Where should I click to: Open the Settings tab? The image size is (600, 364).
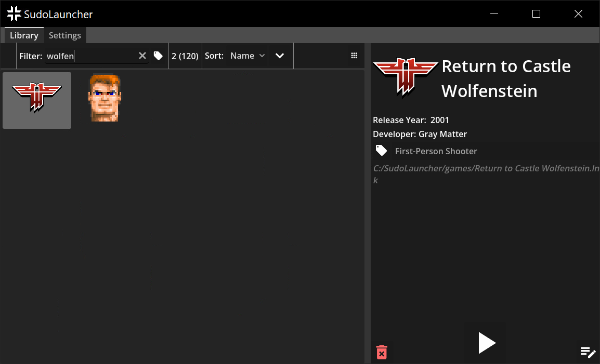(x=65, y=35)
